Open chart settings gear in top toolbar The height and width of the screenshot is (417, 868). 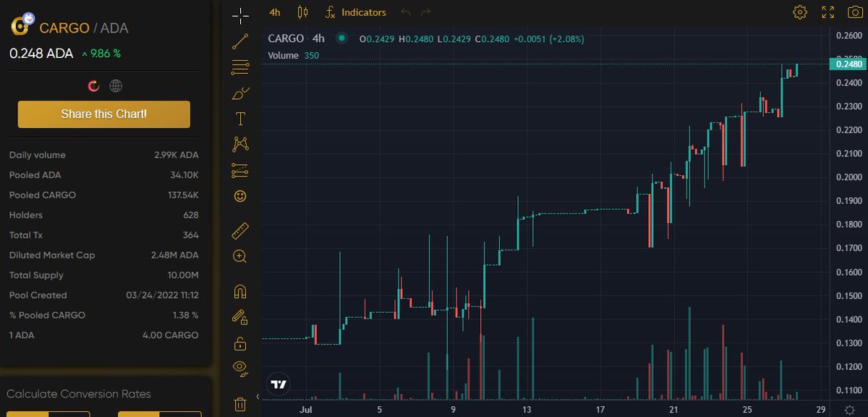pyautogui.click(x=799, y=12)
